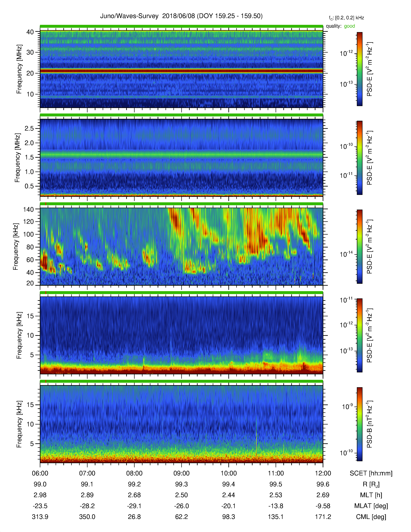The image size is (411, 532).
Task: Click the green 'good' quality label
Action: (x=349, y=26)
